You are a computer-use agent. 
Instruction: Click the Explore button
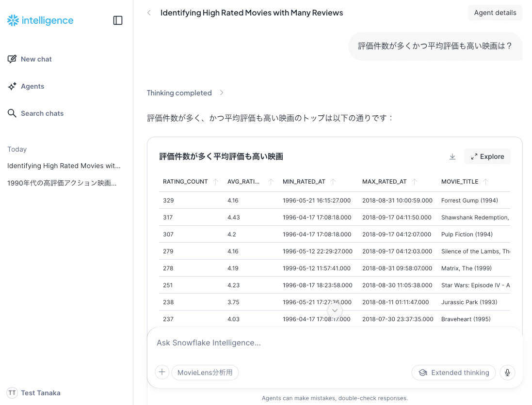tap(487, 156)
